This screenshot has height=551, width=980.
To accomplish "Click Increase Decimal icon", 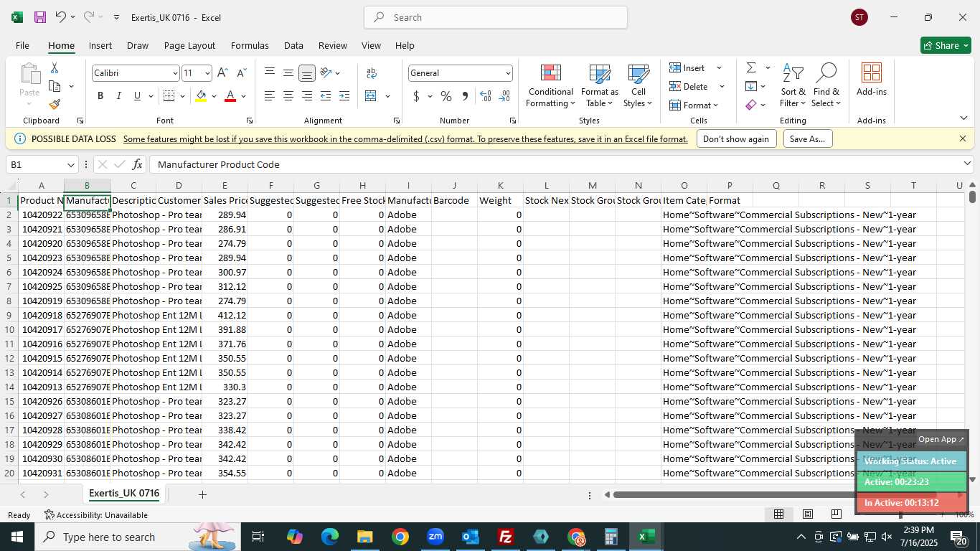I will point(486,96).
